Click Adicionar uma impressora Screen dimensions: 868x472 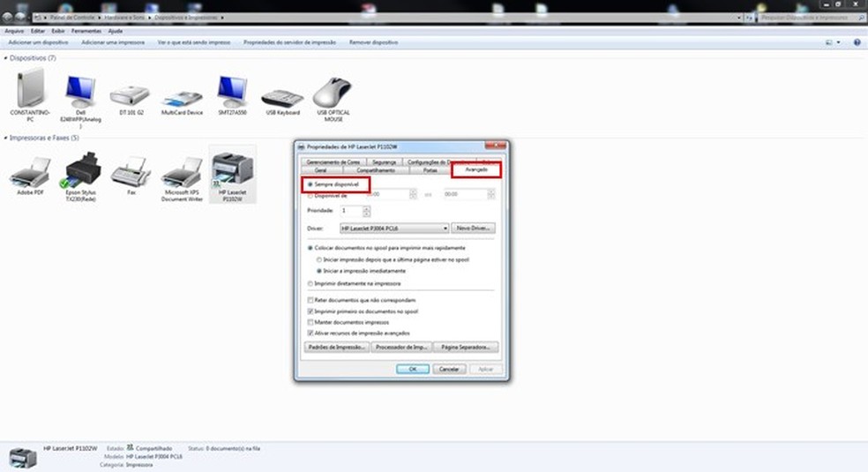(113, 42)
